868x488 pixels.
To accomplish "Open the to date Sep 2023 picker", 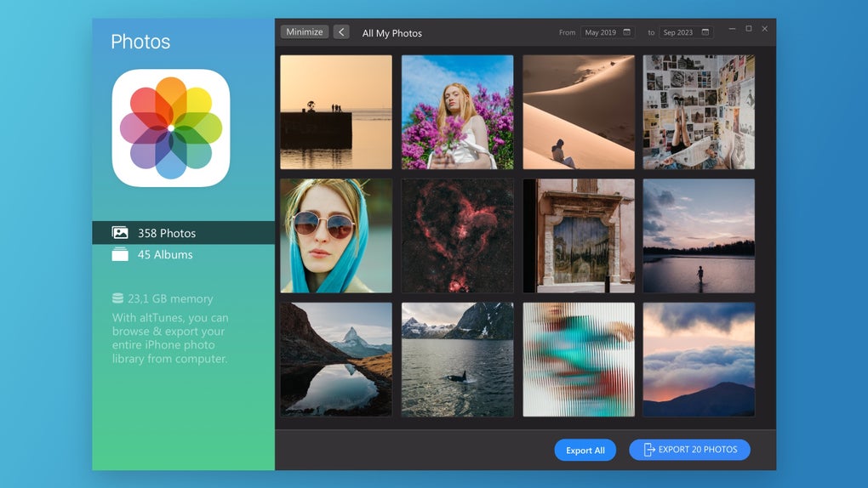I will pos(686,32).
